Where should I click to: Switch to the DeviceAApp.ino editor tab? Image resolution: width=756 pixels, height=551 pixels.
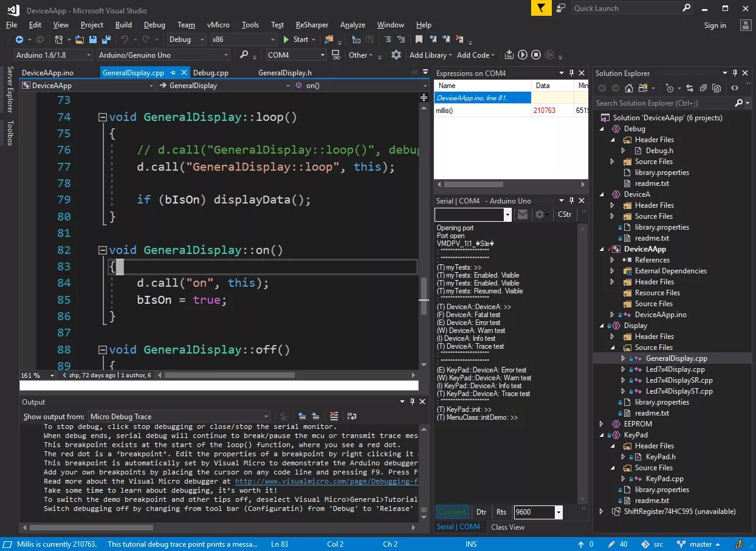(47, 73)
